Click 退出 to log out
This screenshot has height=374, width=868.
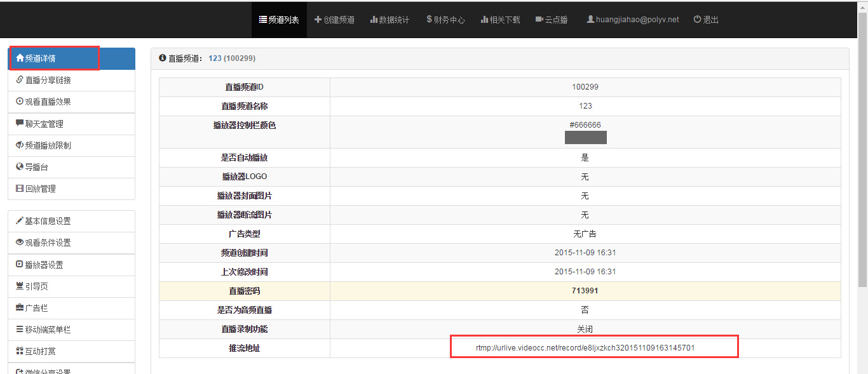pyautogui.click(x=706, y=20)
